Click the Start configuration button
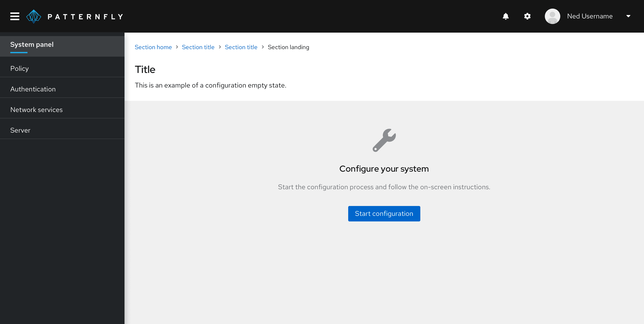 384,213
